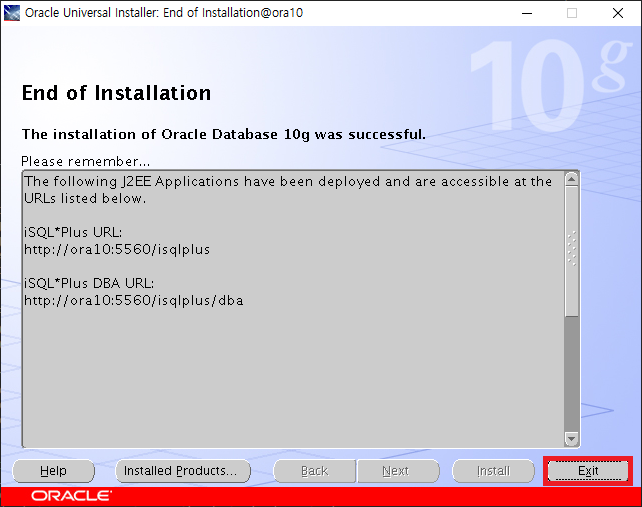Click the Exit button
The image size is (642, 507).
588,471
